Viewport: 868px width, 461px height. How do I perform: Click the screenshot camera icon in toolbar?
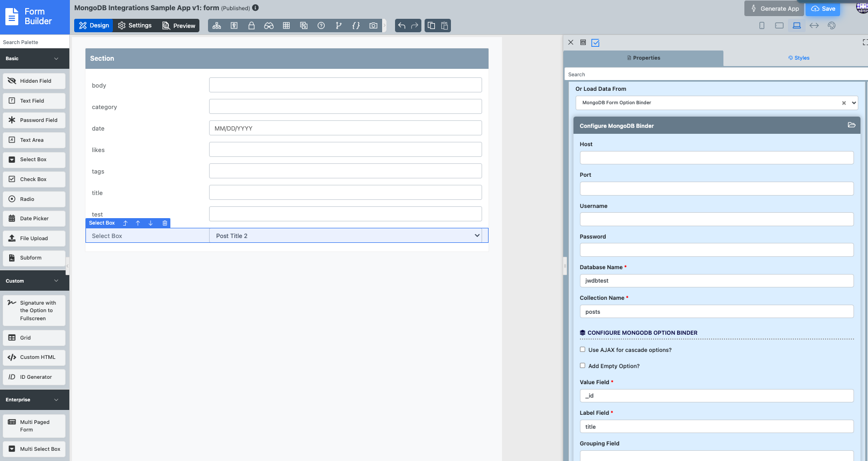tap(373, 26)
